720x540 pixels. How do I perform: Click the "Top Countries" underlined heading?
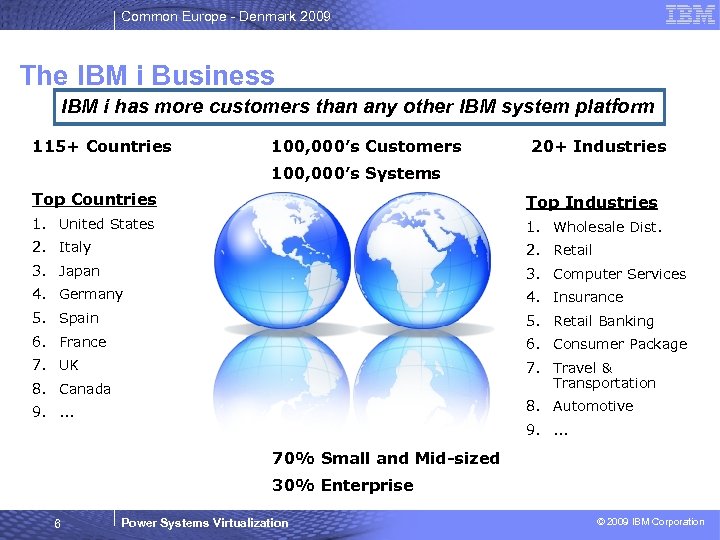pyautogui.click(x=94, y=200)
